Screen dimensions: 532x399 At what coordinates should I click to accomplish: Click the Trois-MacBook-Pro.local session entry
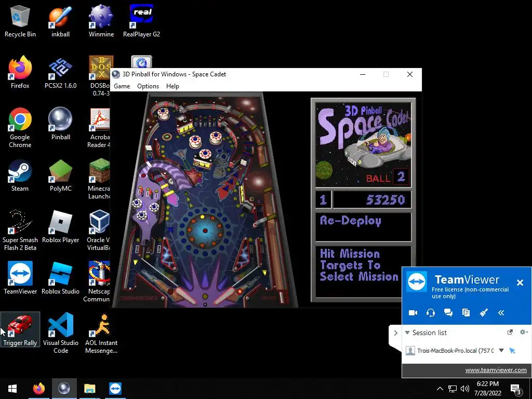[455, 351]
